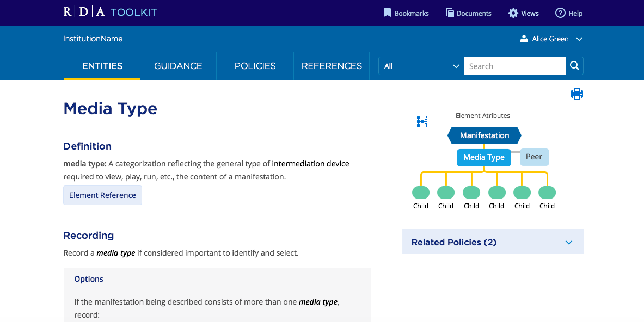Open the REFERENCES tab
This screenshot has width=644, height=322.
coord(331,65)
